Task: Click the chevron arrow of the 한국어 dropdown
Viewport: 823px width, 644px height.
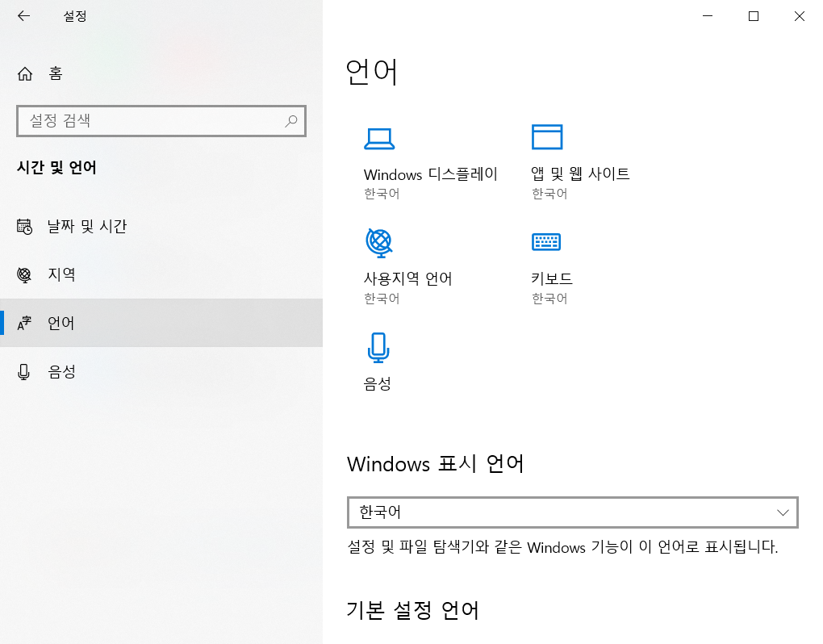Action: coord(783,512)
